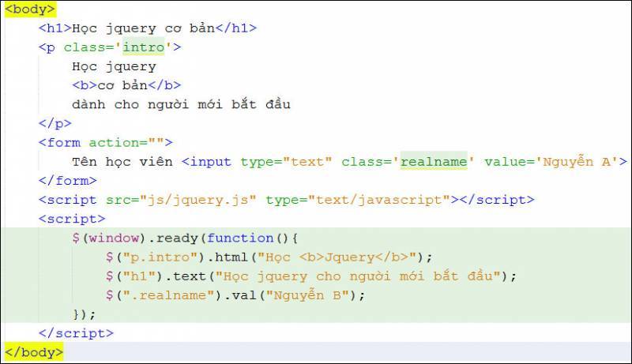Screen dimensions: 632x364
Task: Click the value 'Nguyễn A' in input tag
Action: (577, 161)
